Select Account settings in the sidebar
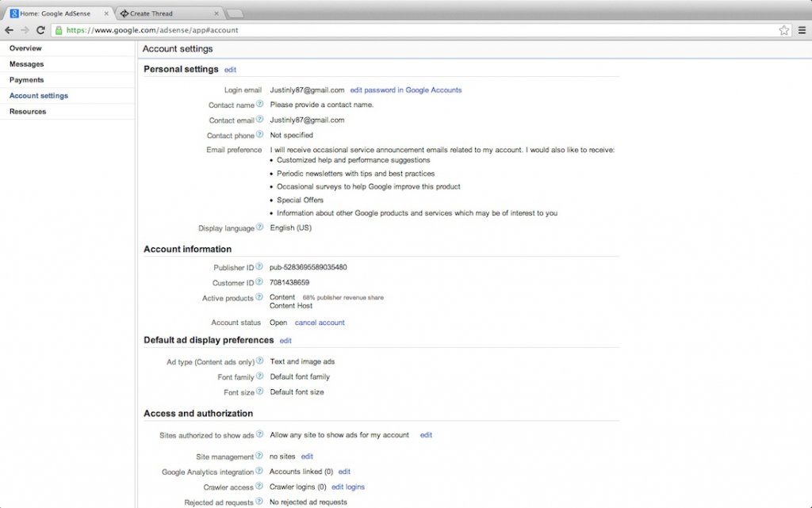This screenshot has width=812, height=508. tap(39, 96)
